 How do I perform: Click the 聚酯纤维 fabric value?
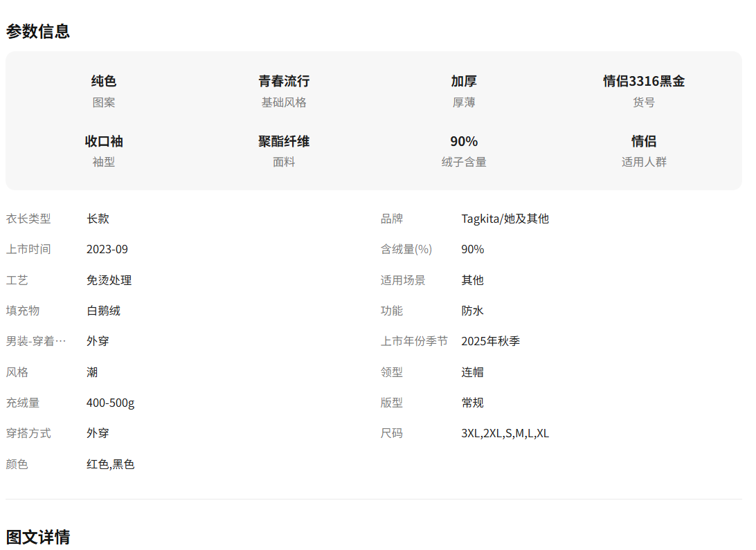pos(284,141)
